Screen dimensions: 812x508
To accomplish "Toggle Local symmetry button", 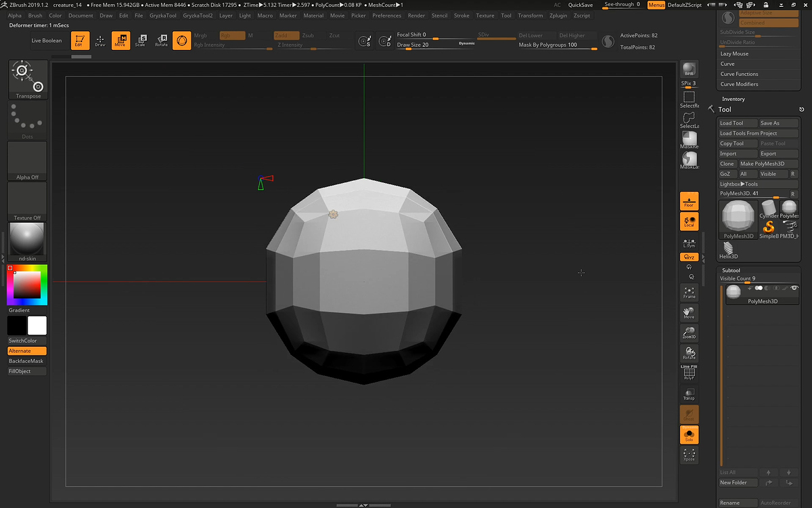I will (689, 221).
